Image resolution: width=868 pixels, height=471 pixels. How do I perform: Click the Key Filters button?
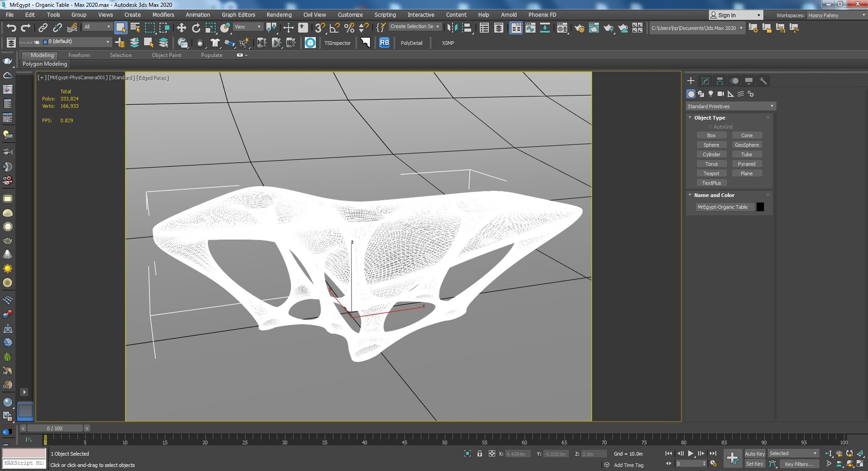coord(799,464)
